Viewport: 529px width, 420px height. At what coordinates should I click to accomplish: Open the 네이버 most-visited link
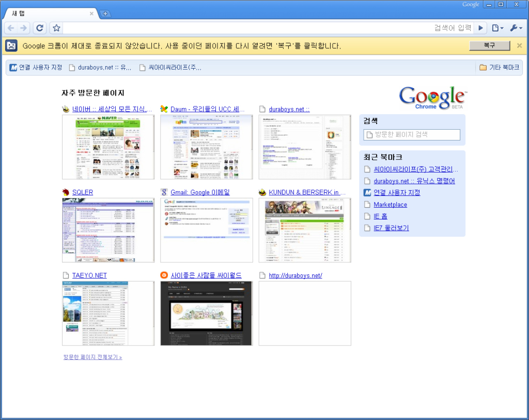click(112, 109)
